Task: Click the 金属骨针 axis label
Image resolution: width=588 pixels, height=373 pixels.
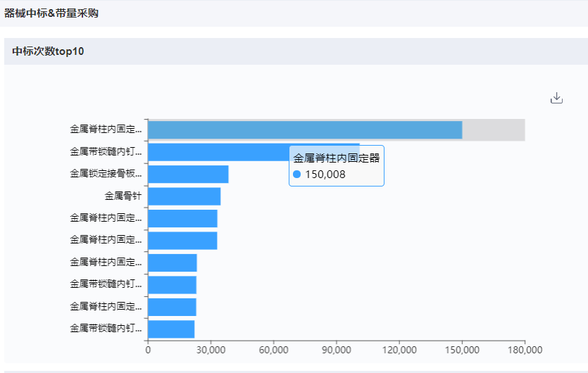Action: 123,196
